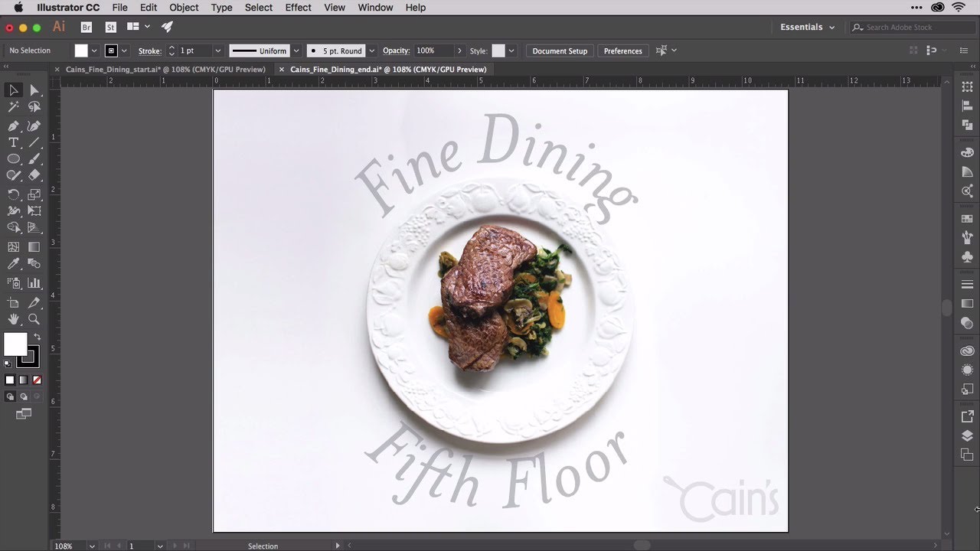Select the Scale tool
980x551 pixels.
(x=34, y=194)
